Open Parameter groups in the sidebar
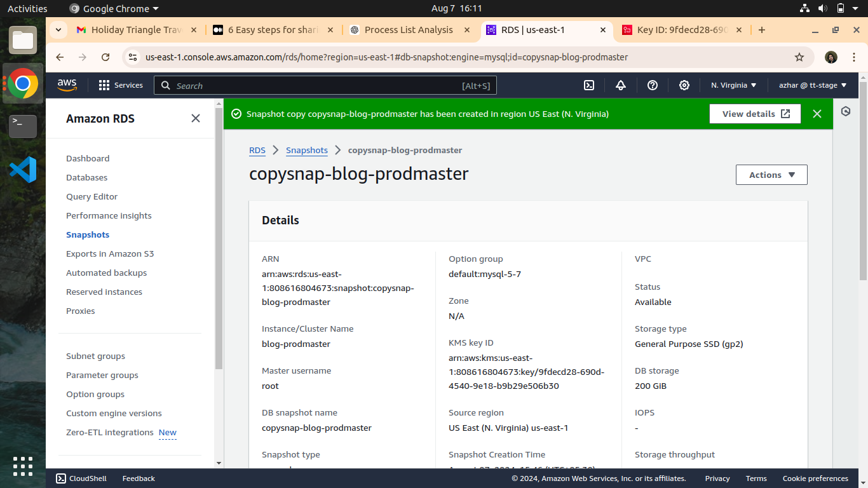Viewport: 868px width, 488px height. point(102,375)
